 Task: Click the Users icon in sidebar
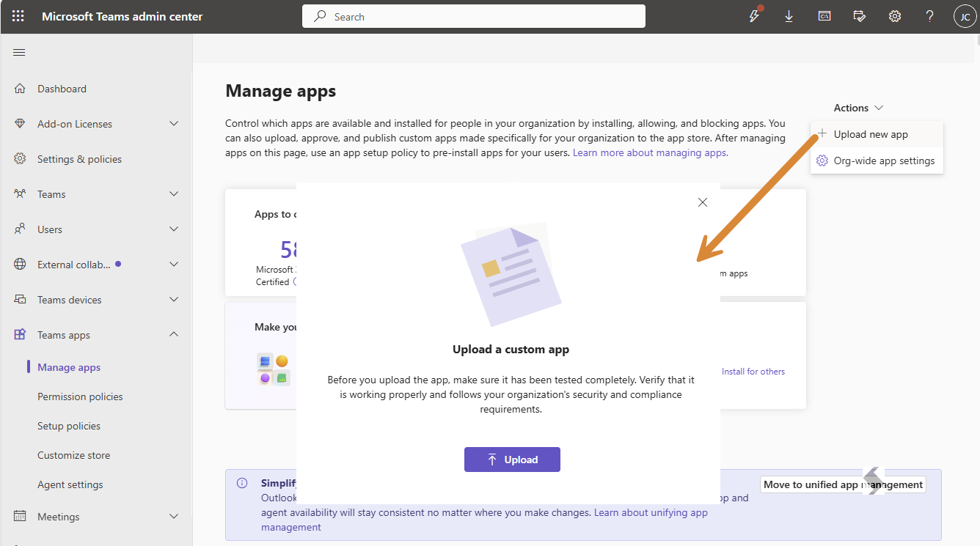20,229
